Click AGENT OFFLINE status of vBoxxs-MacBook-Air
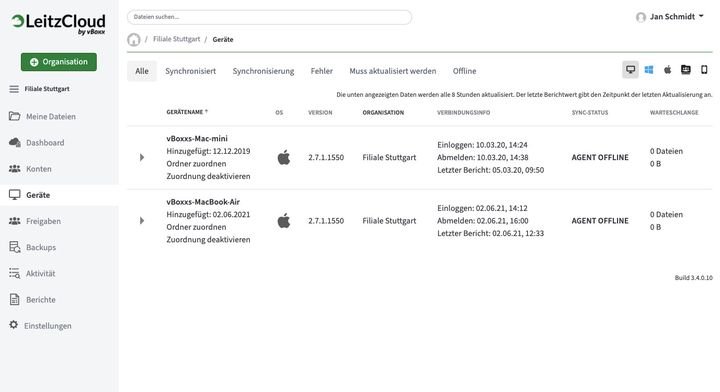Image resolution: width=720 pixels, height=392 pixels. point(600,221)
